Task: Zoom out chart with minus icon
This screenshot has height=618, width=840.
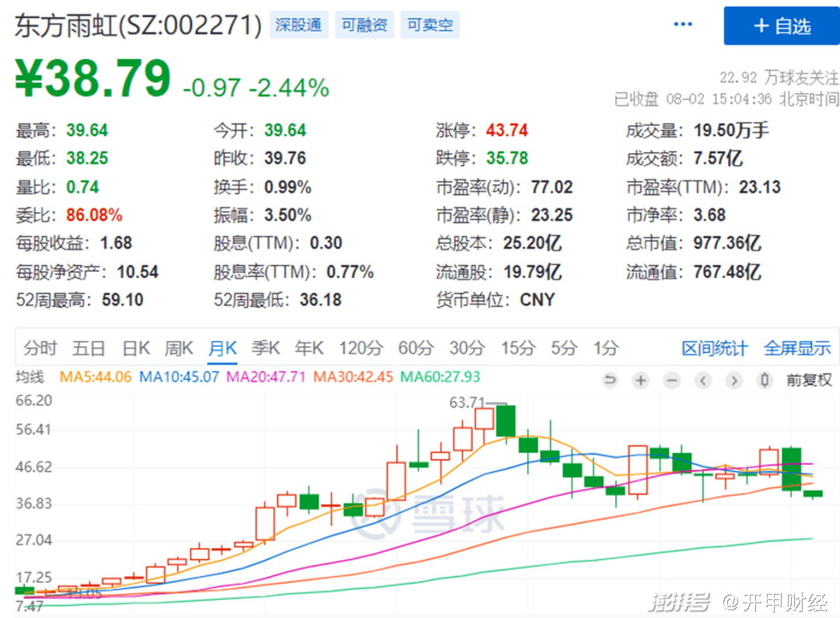Action: (x=672, y=380)
